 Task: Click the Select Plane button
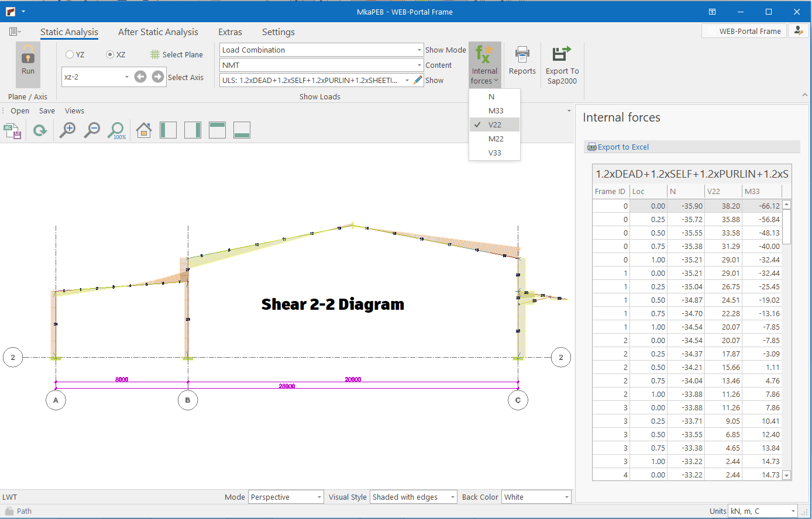(177, 54)
